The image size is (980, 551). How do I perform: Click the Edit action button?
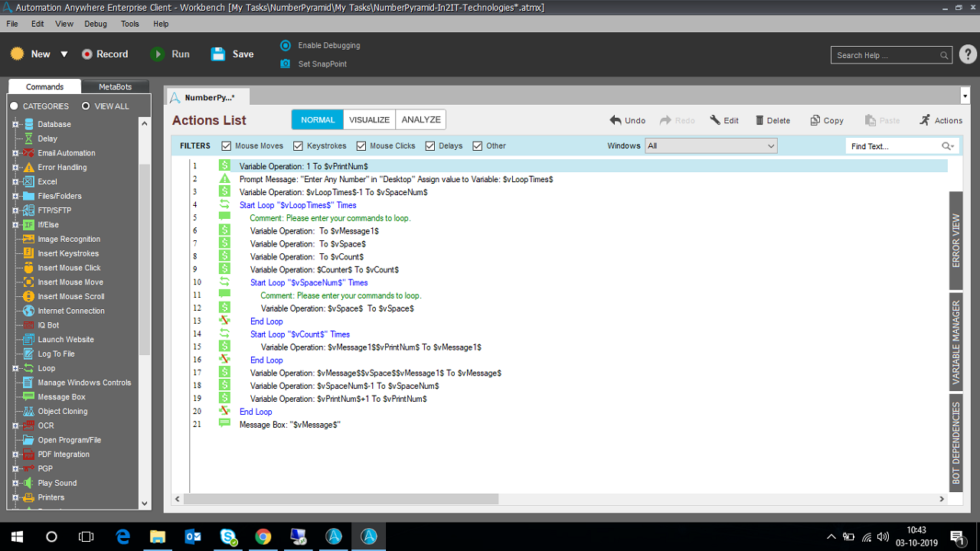point(724,120)
